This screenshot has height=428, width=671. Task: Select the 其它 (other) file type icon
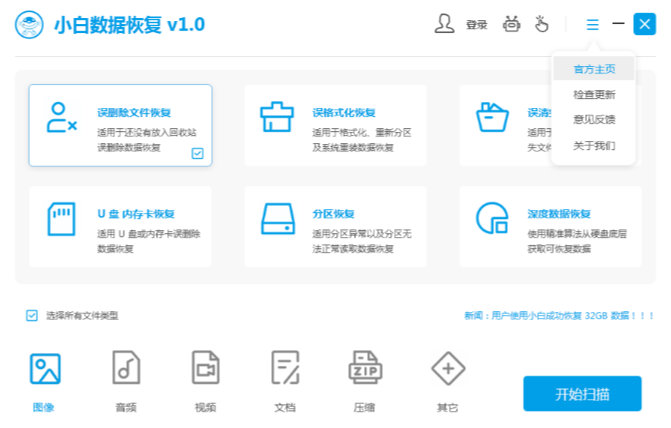pyautogui.click(x=447, y=370)
